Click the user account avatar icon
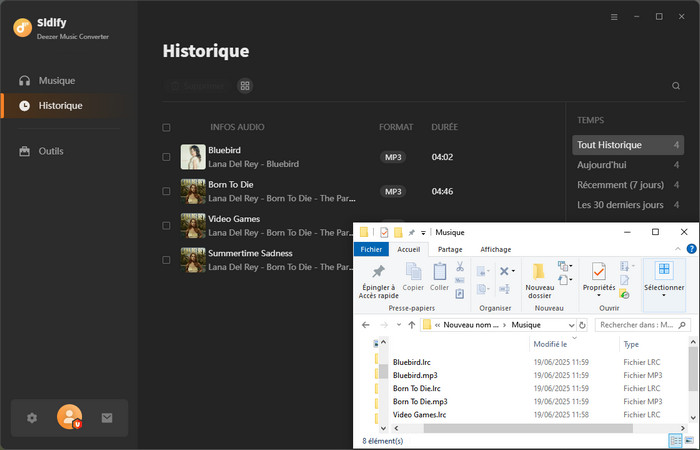Image resolution: width=700 pixels, height=450 pixels. [70, 418]
